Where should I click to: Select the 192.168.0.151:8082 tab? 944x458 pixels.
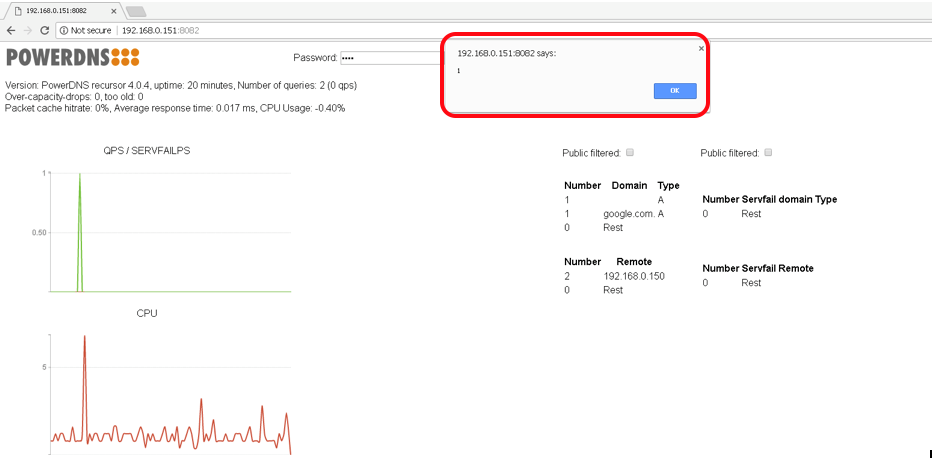[x=62, y=10]
